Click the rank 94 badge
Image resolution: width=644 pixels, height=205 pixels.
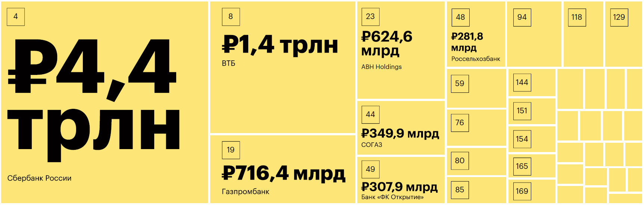click(x=522, y=17)
